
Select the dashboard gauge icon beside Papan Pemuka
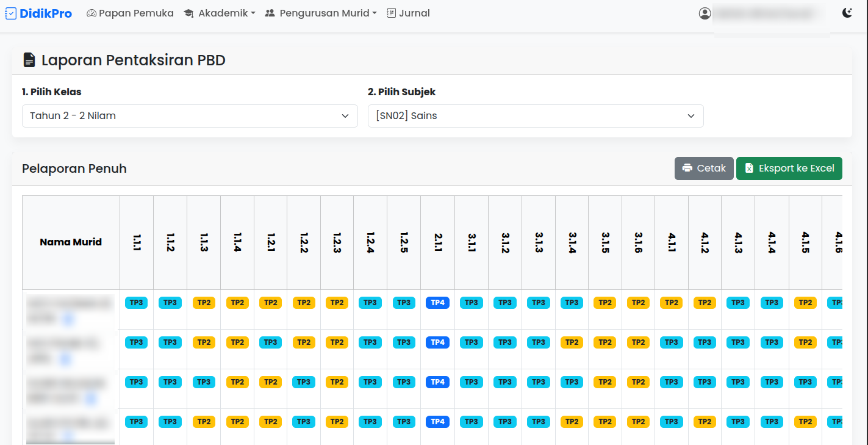click(91, 13)
